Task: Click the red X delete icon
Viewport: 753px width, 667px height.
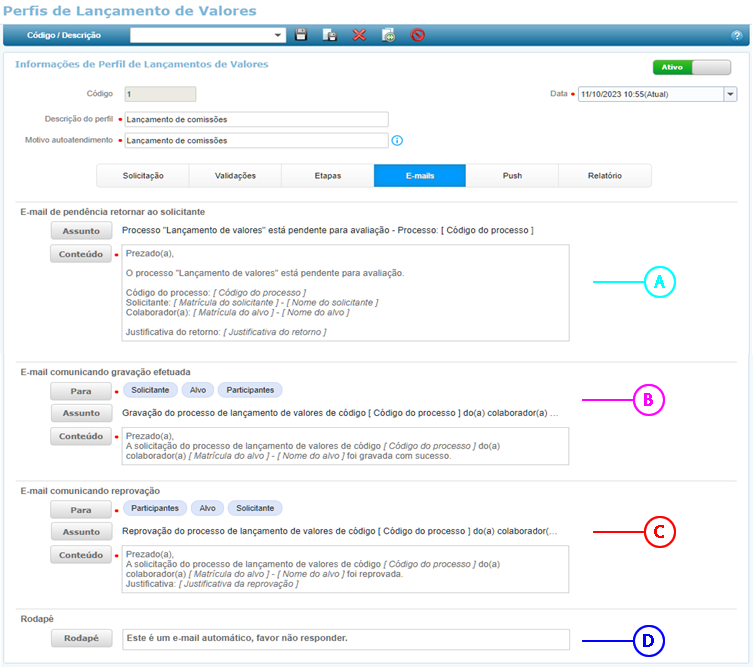Action: pyautogui.click(x=359, y=35)
